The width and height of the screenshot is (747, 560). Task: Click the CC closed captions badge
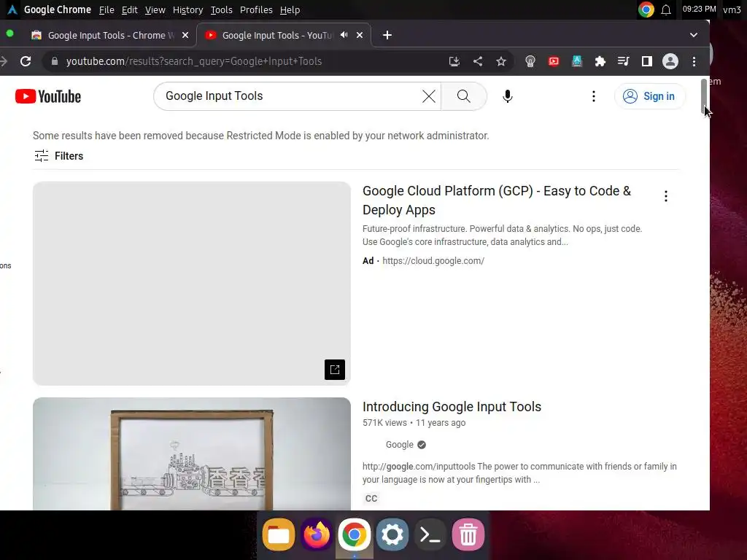[x=371, y=499]
